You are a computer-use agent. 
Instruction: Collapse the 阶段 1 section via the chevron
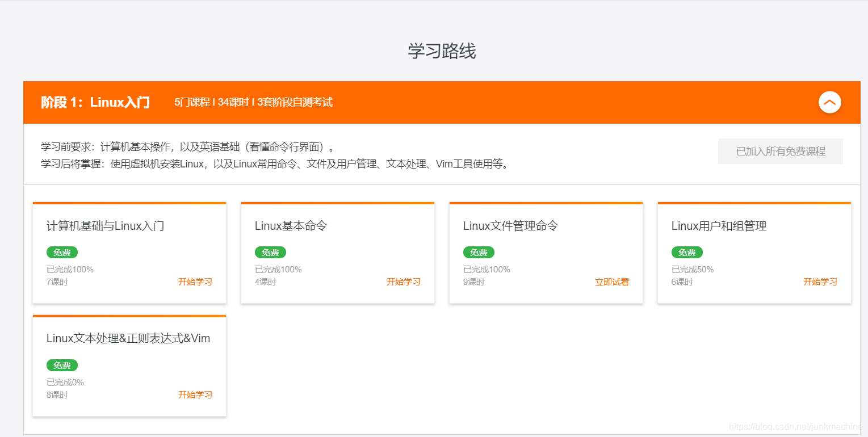click(x=829, y=102)
